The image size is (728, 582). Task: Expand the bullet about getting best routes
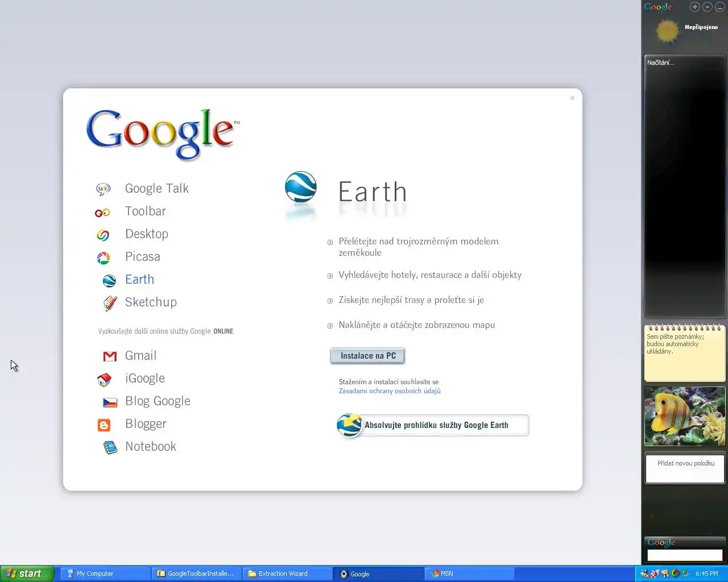330,301
